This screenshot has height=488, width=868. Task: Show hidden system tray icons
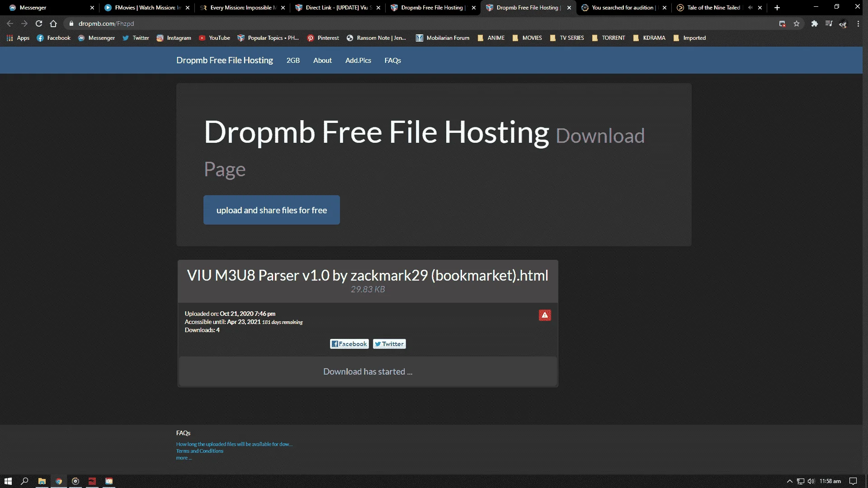pyautogui.click(x=790, y=481)
